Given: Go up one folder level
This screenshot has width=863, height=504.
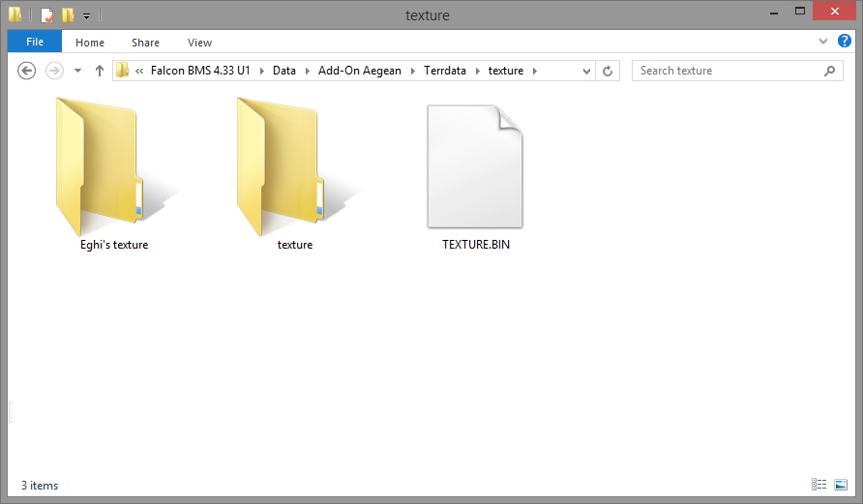Looking at the screenshot, I should tap(99, 71).
